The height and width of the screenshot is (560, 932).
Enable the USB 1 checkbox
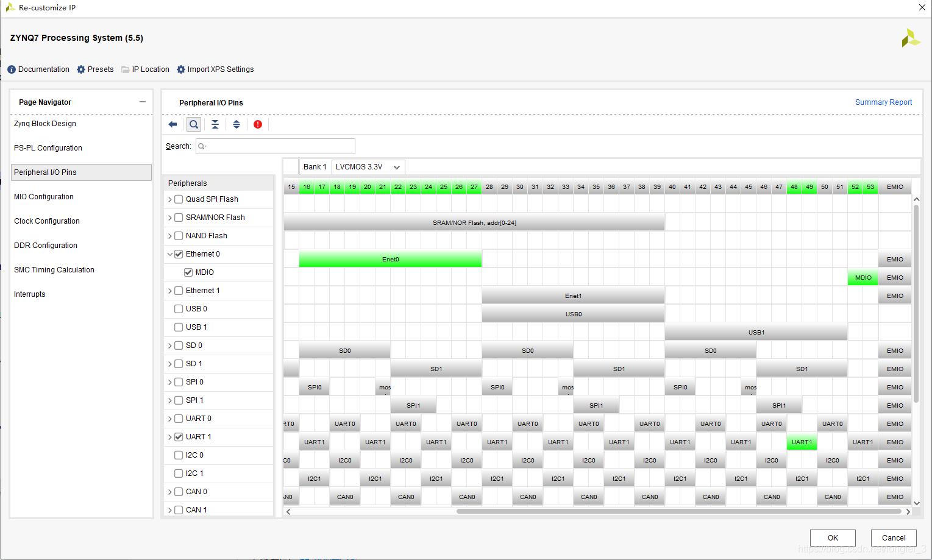coord(179,327)
